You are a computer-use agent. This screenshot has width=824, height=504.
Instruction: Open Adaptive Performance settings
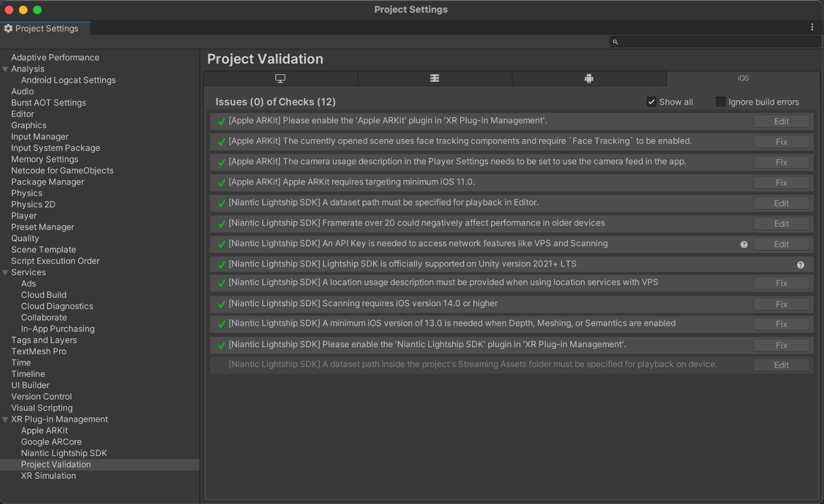click(x=55, y=58)
